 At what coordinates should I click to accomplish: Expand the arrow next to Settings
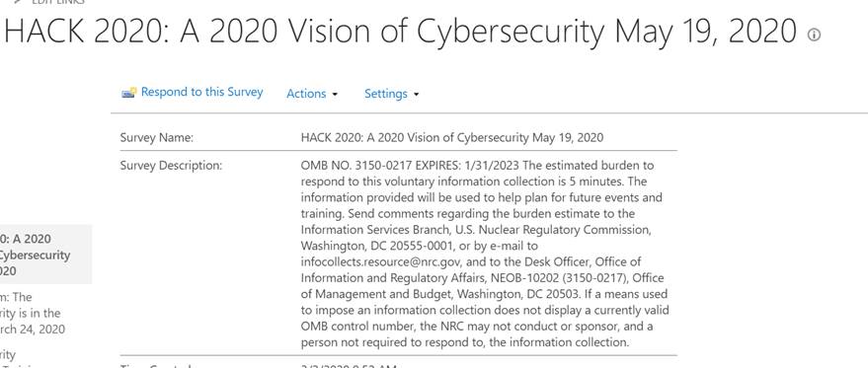pyautogui.click(x=417, y=95)
